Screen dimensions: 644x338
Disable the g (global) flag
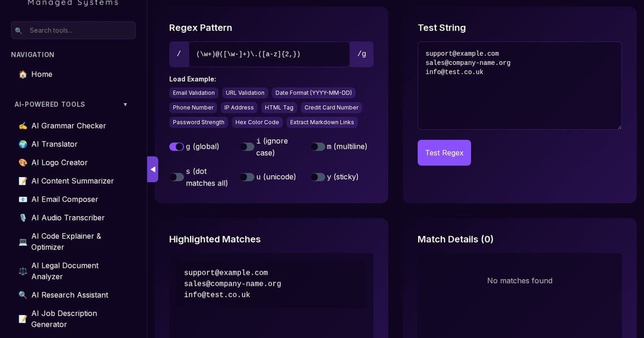coord(177,146)
